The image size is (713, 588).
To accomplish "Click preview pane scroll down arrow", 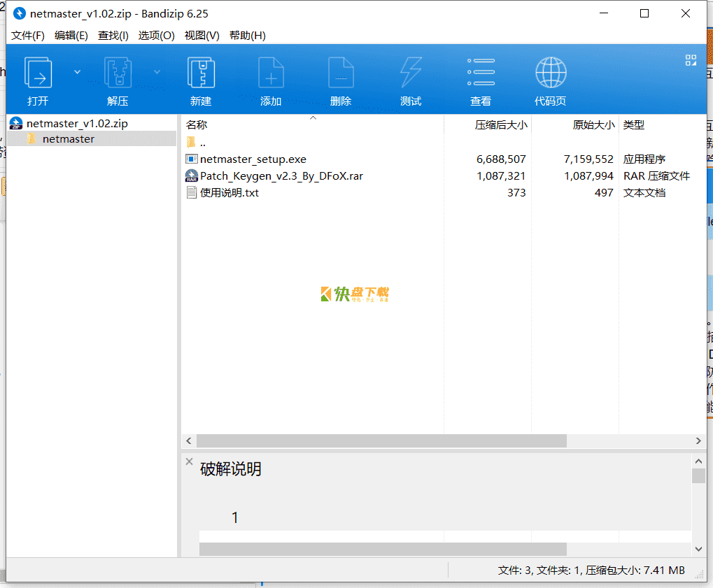I will tap(698, 549).
